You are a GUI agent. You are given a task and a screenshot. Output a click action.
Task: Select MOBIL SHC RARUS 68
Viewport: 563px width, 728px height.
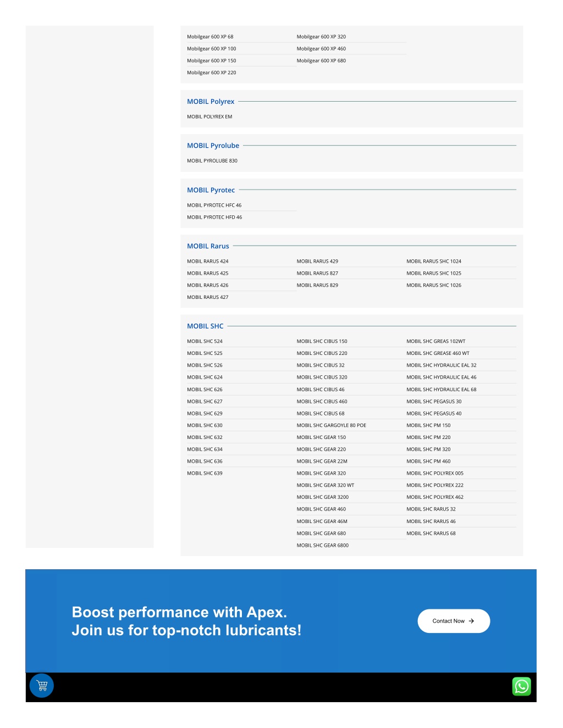coord(431,534)
